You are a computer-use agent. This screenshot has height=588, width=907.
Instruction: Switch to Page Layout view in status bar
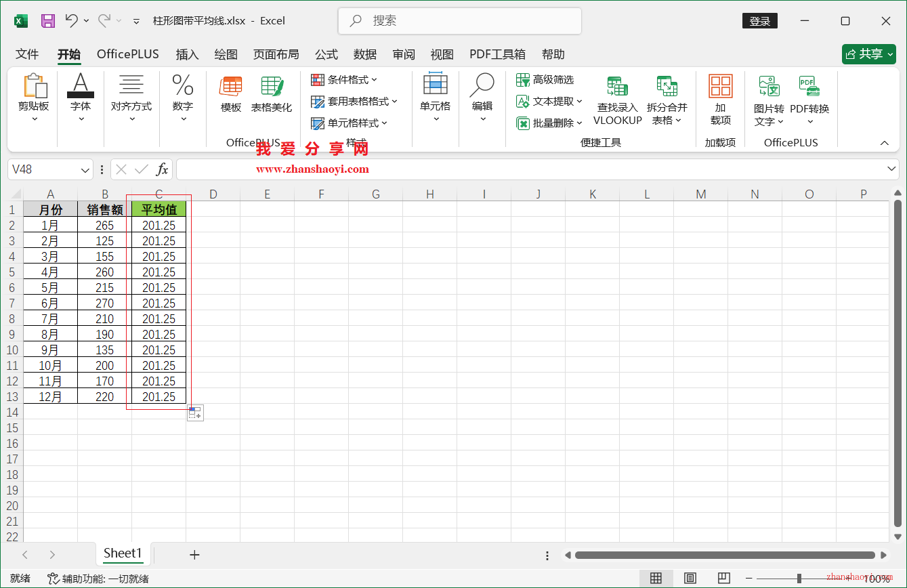tap(690, 579)
